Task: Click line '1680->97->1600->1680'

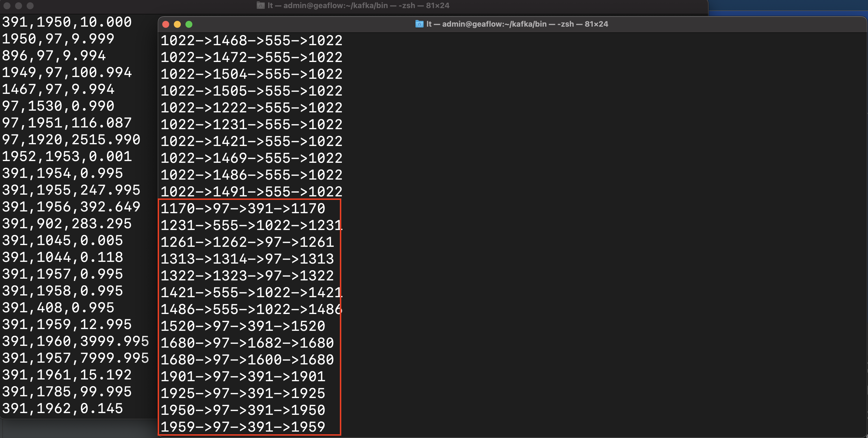Action: coord(247,360)
